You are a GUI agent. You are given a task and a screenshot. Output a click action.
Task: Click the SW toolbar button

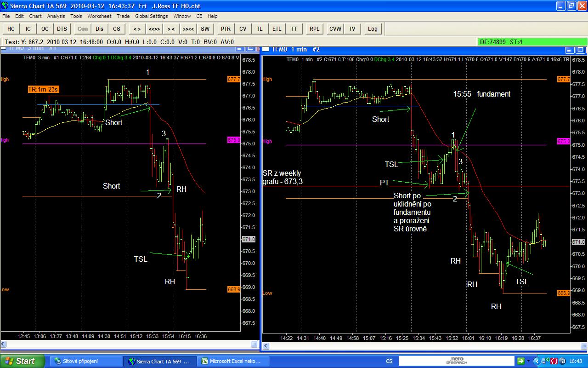point(205,29)
